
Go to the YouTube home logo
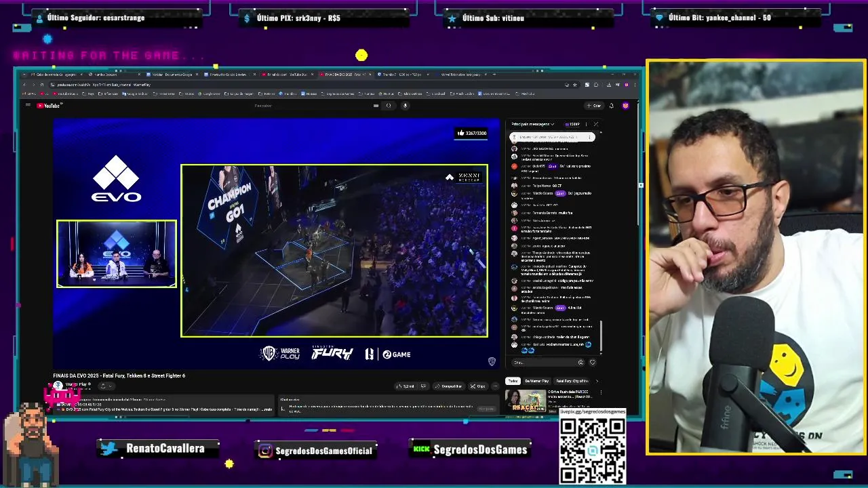[50, 106]
